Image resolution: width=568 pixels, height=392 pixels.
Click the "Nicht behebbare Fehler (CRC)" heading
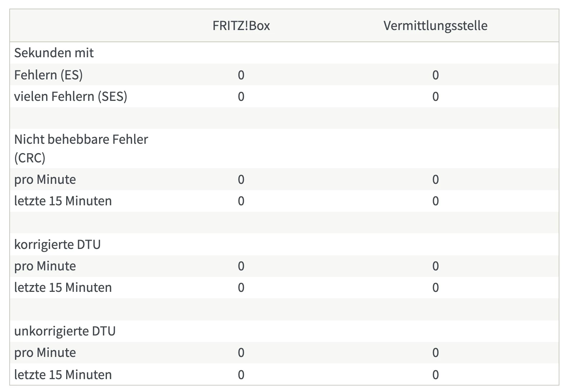(81, 148)
